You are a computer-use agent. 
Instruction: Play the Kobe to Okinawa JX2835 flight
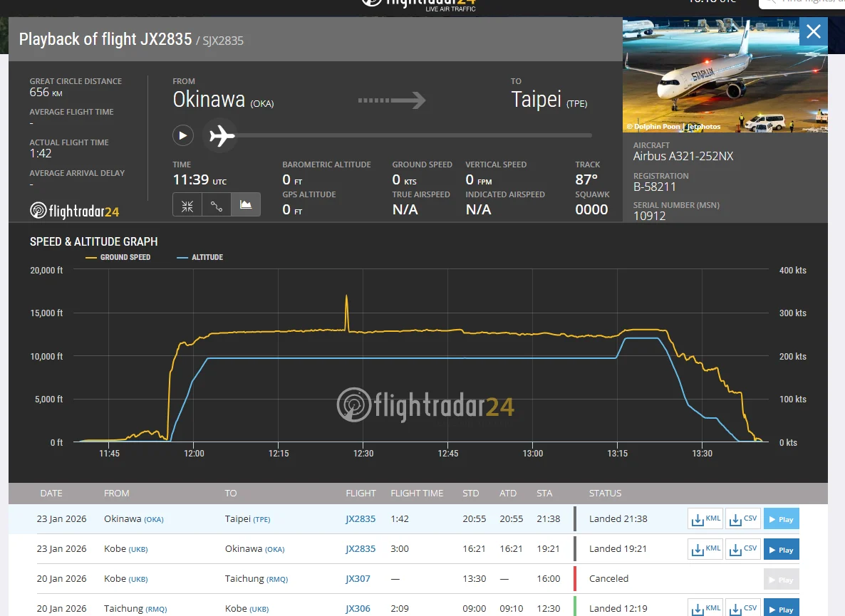pyautogui.click(x=782, y=550)
